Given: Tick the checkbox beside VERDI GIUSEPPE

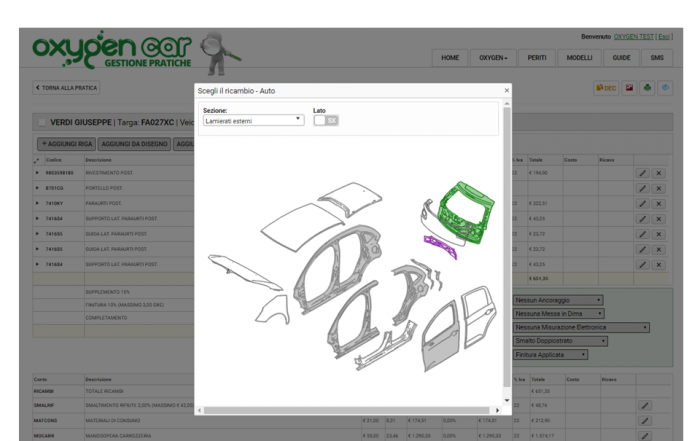Looking at the screenshot, I should coord(42,122).
